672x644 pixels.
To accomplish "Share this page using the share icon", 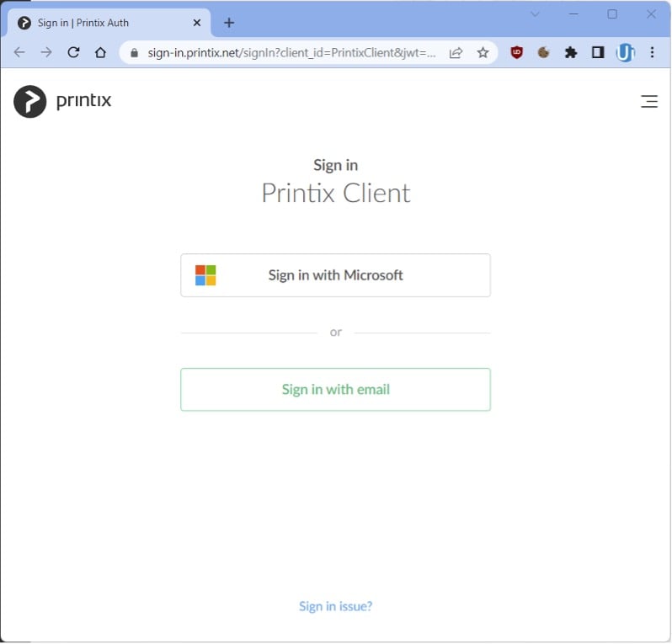I will tap(456, 53).
